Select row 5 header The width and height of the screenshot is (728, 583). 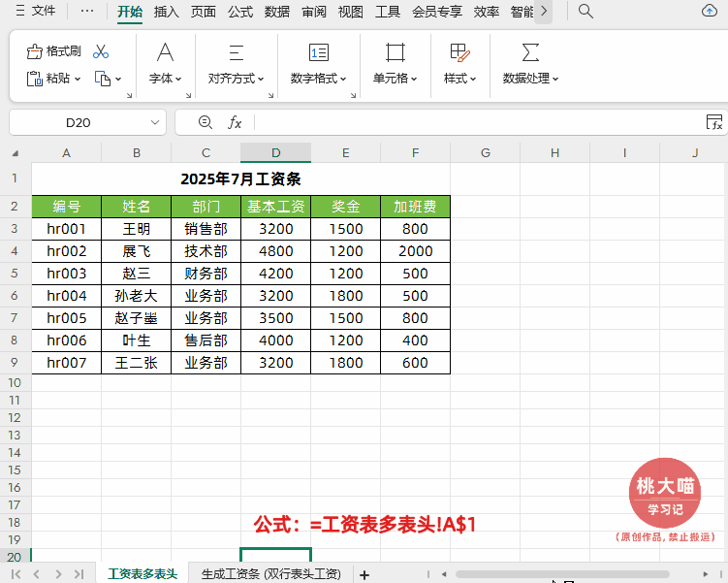coord(15,274)
